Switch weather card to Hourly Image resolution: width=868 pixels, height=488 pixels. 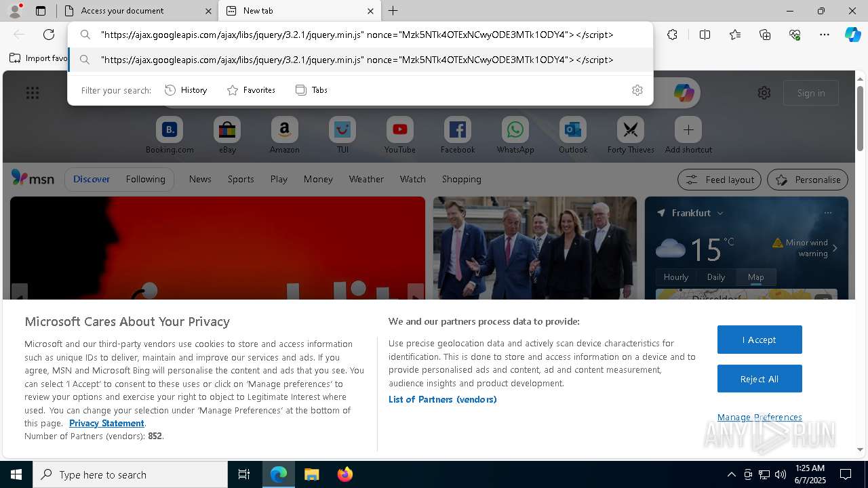[676, 277]
